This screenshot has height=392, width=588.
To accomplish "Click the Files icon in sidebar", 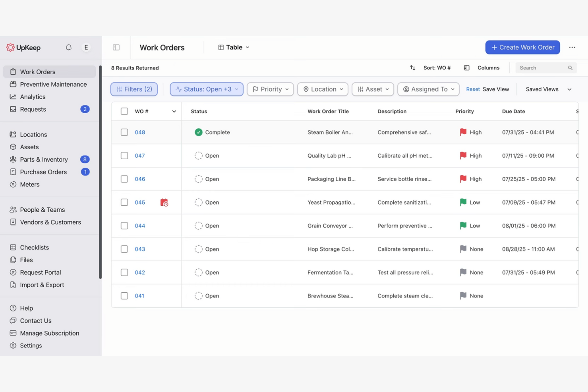I will (x=13, y=260).
